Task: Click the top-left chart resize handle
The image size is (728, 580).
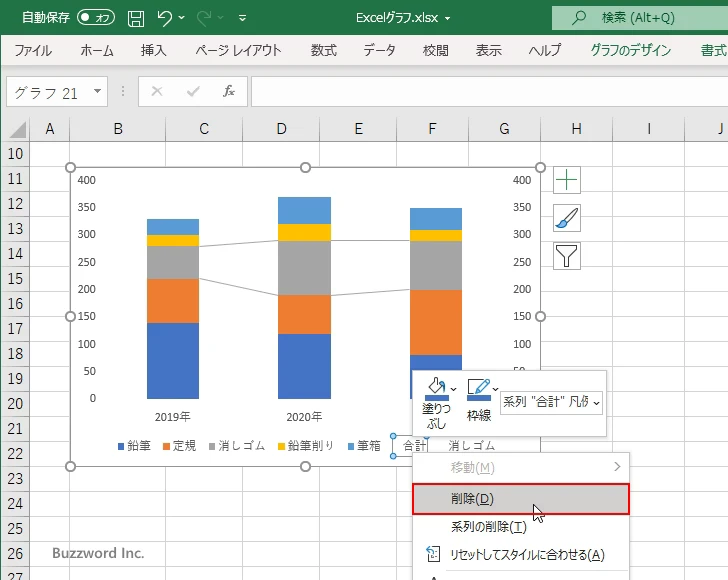Action: pyautogui.click(x=70, y=167)
